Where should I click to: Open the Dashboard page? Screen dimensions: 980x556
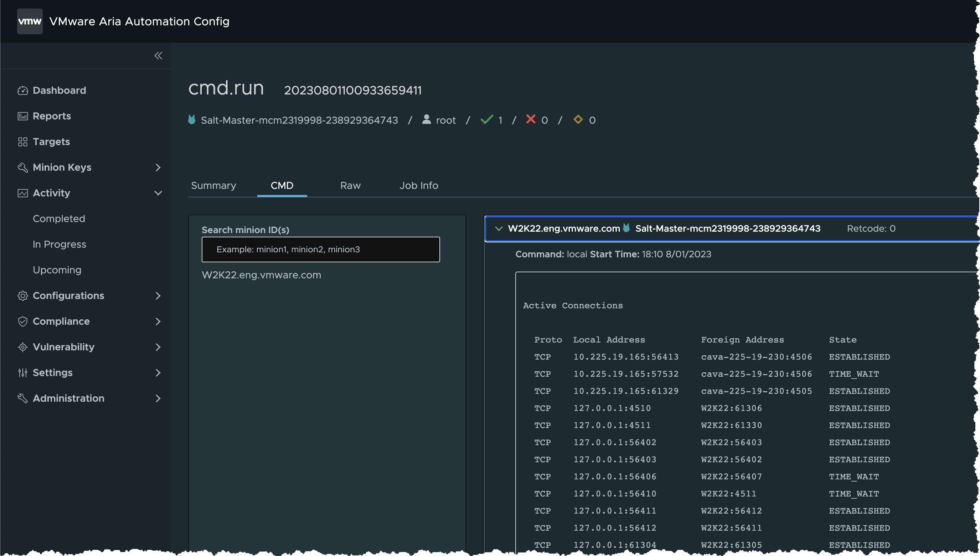[59, 91]
